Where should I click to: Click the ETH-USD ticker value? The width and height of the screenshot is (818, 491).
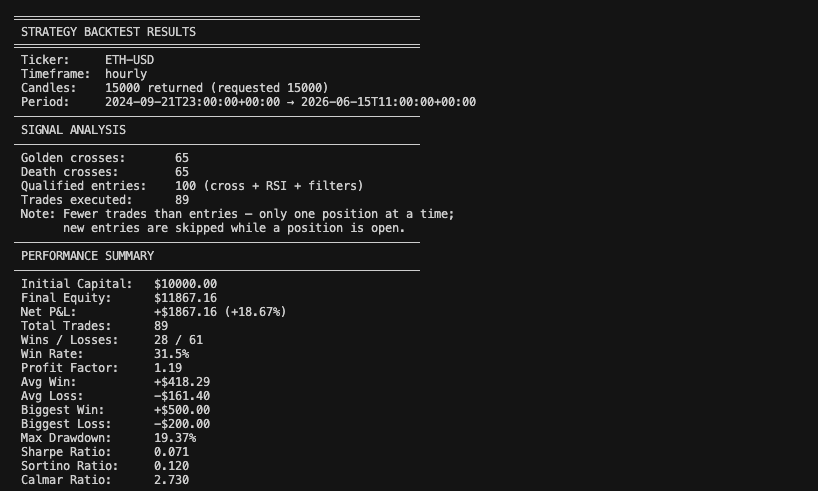[129, 60]
